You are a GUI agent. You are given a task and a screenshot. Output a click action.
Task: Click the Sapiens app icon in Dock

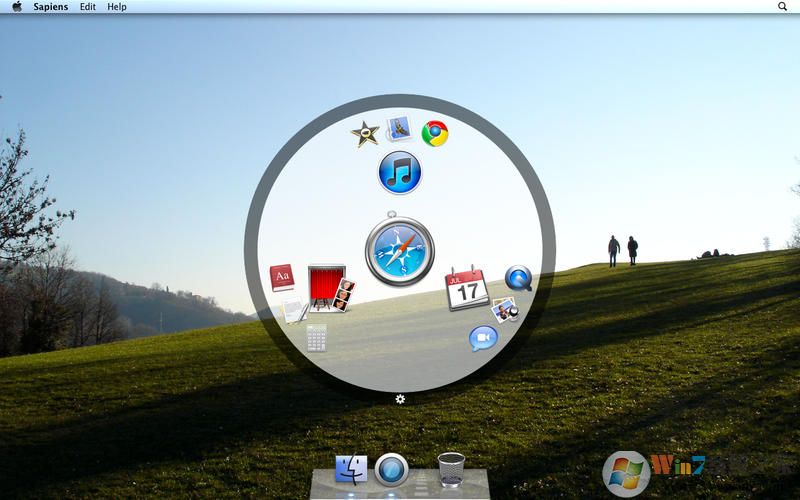click(391, 469)
